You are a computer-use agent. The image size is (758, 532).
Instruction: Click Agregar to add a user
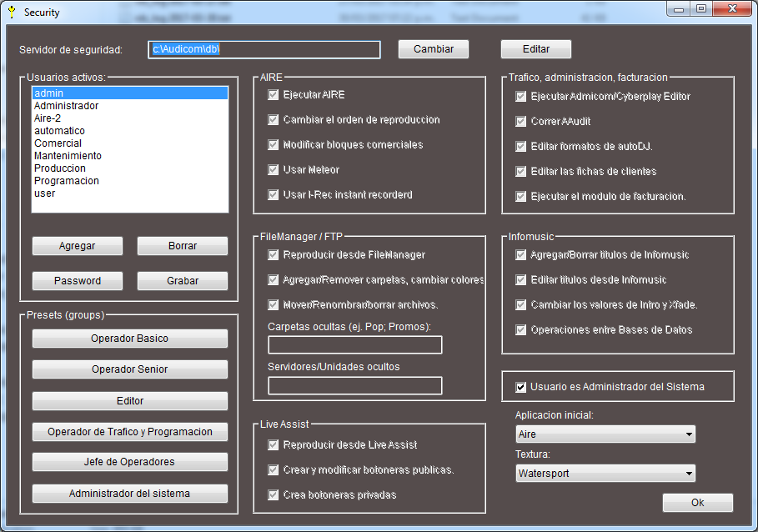point(78,246)
